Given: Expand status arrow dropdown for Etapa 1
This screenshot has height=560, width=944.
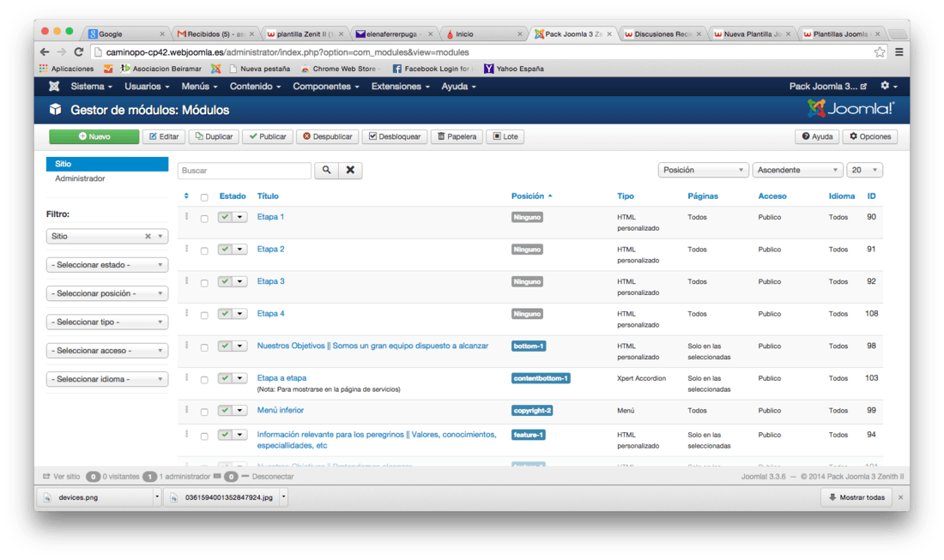Looking at the screenshot, I should (x=240, y=217).
